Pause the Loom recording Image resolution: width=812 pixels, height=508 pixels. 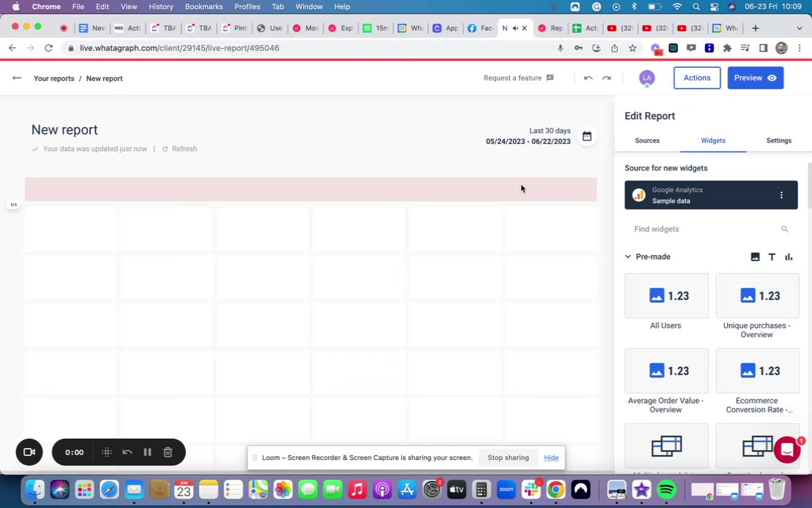coord(147,452)
